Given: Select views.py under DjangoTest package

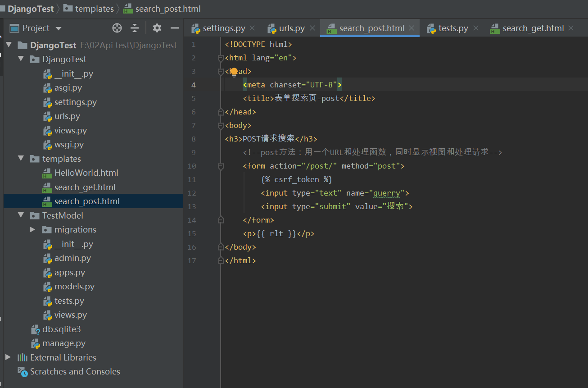Looking at the screenshot, I should [x=71, y=130].
